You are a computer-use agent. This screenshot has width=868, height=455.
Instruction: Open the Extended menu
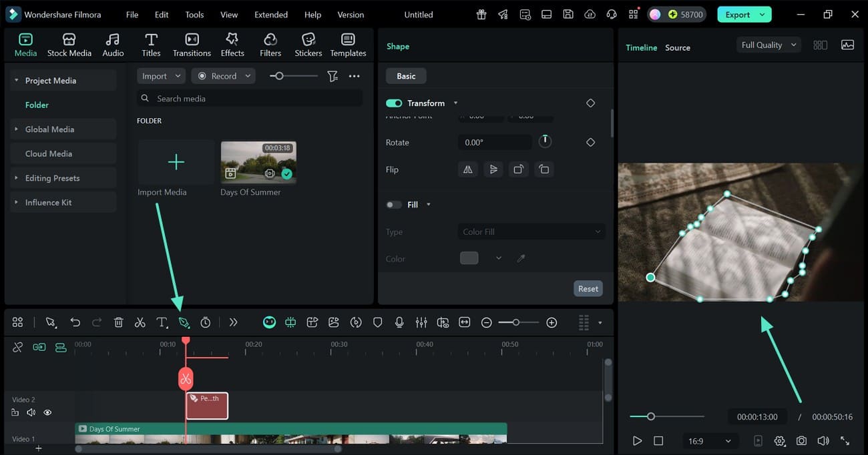(x=271, y=15)
